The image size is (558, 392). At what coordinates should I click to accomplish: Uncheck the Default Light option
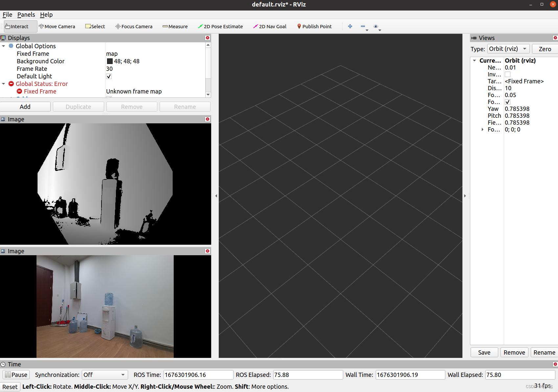(x=109, y=76)
